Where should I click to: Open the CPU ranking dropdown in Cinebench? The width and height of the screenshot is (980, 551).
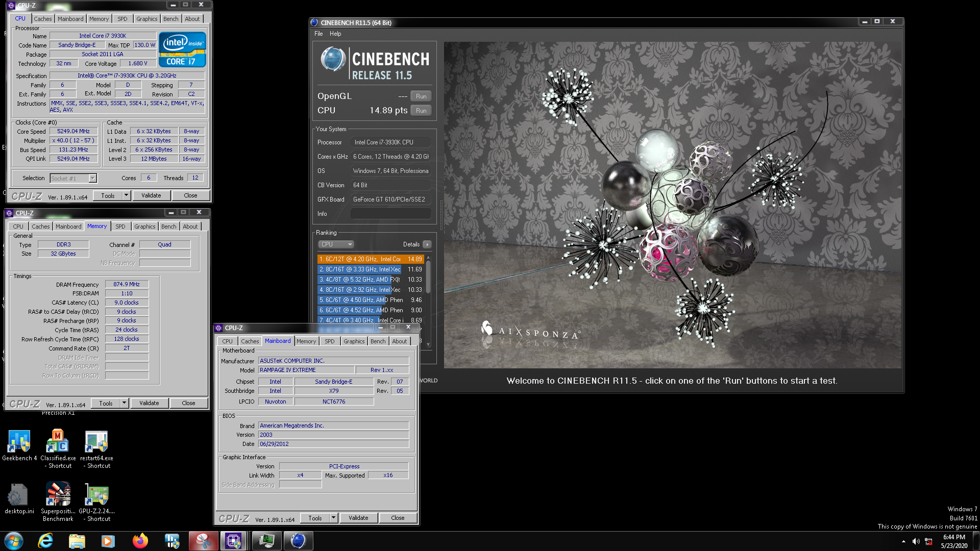click(x=335, y=244)
